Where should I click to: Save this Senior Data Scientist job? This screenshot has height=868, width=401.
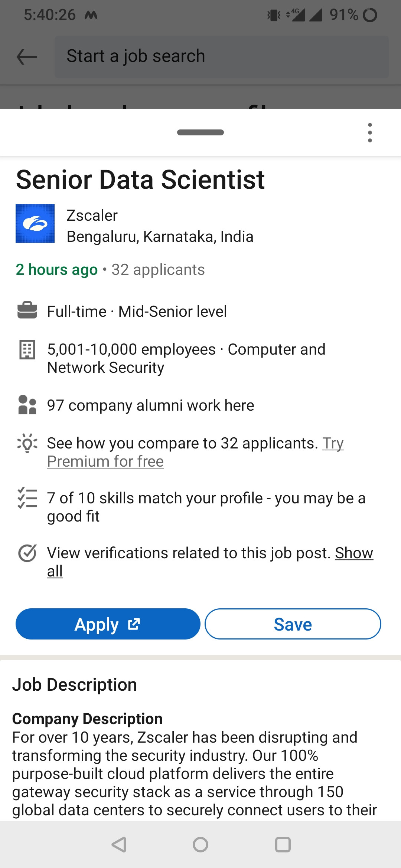coord(293,624)
